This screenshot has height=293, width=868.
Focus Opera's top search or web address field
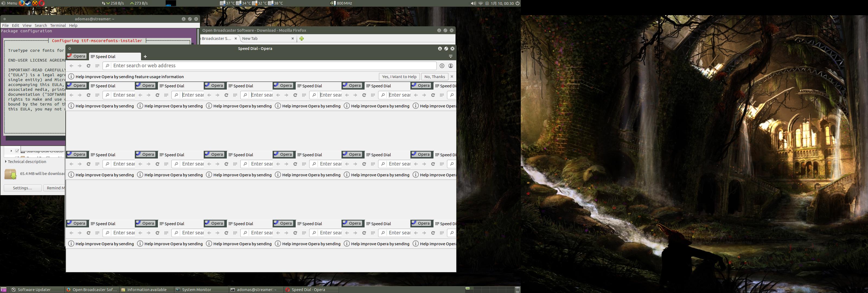click(x=270, y=66)
